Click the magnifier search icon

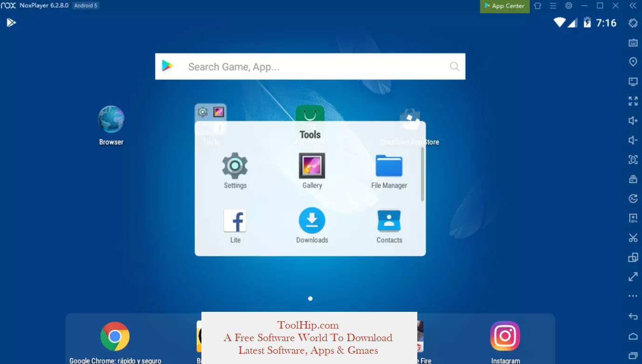pos(455,66)
